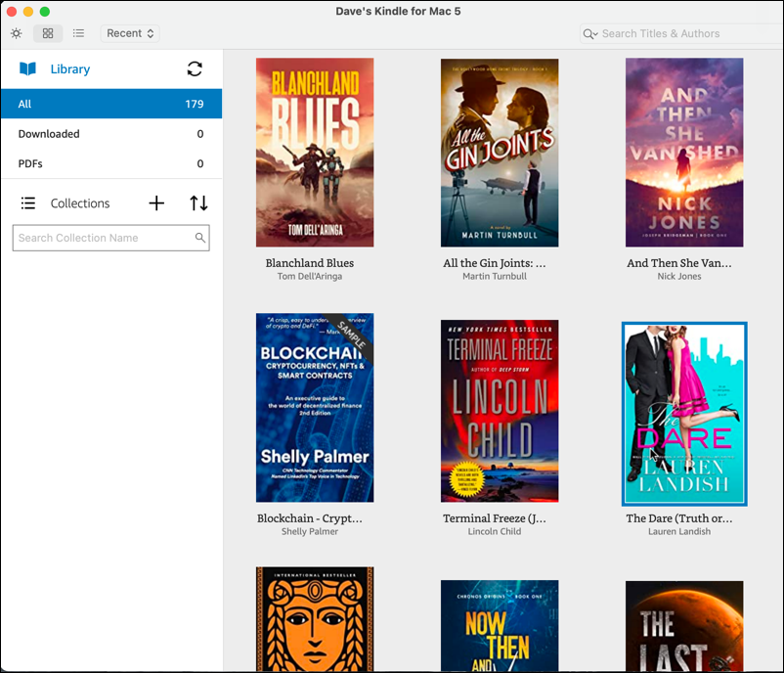784x673 pixels.
Task: Click the Blanchland Blues title text
Action: pos(310,263)
